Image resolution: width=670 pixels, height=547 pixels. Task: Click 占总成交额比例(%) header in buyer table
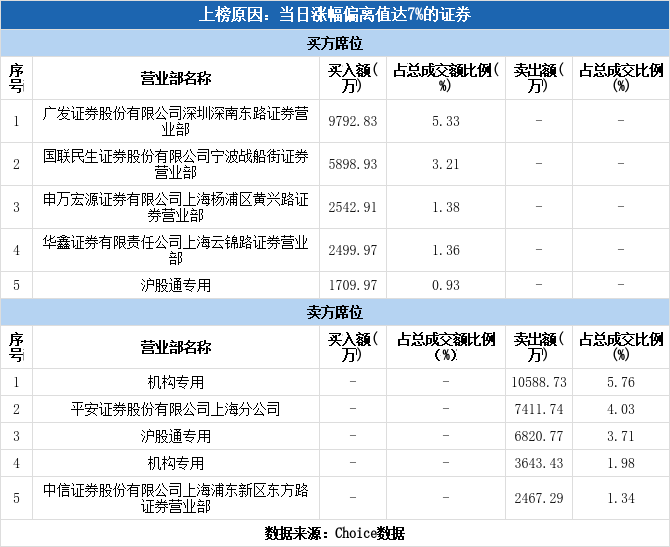click(446, 78)
